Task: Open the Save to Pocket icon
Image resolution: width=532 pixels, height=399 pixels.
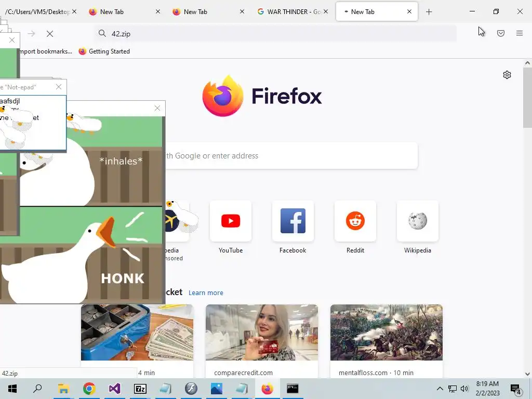Action: (x=500, y=33)
